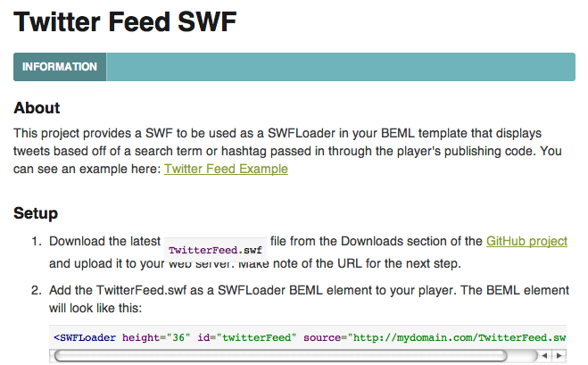
Task: Open the INFORMATION tab
Action: pos(60,67)
